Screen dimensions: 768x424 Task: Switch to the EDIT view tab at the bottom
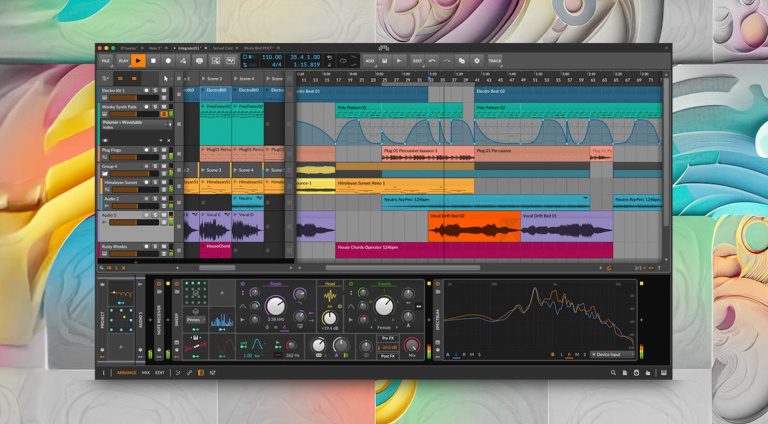click(160, 373)
